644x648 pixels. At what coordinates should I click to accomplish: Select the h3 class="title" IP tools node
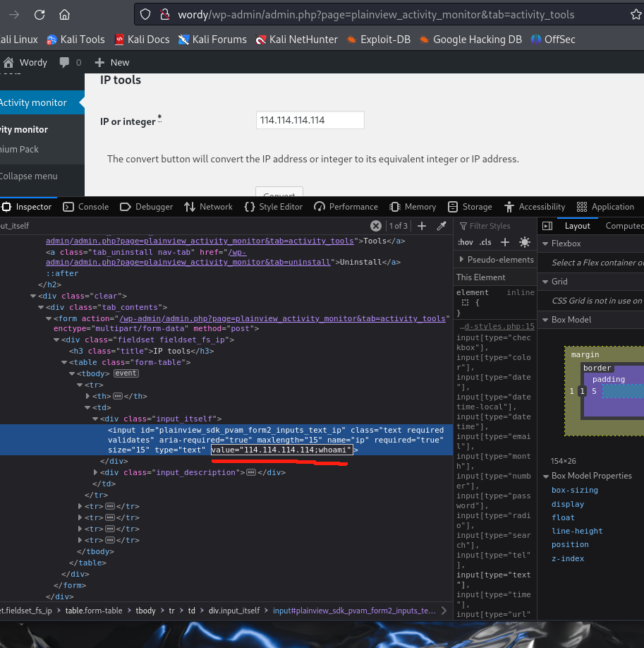[x=142, y=351]
